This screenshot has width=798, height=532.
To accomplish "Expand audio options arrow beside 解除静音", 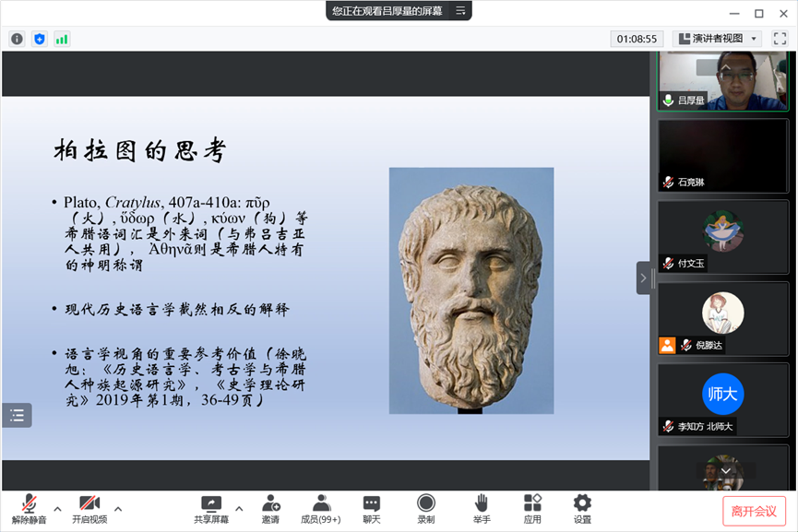I will (57, 508).
